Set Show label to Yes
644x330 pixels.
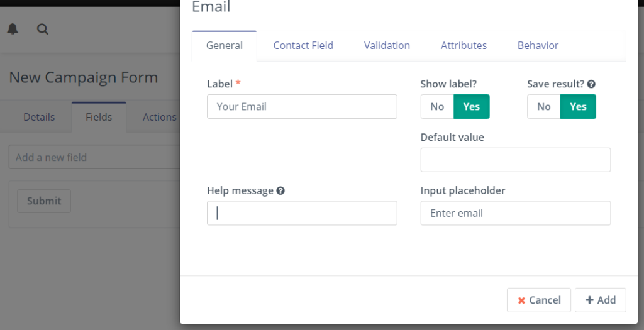tap(472, 107)
